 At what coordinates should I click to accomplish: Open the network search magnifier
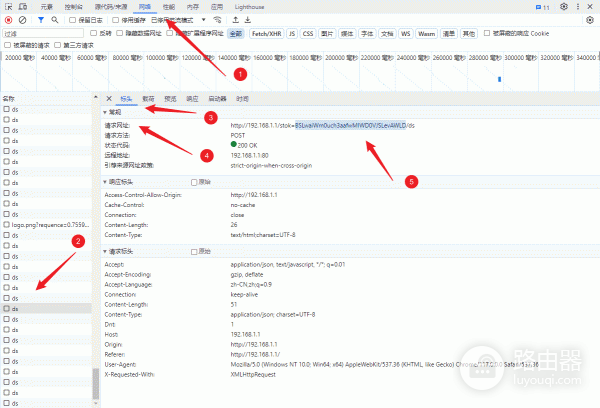tap(55, 20)
